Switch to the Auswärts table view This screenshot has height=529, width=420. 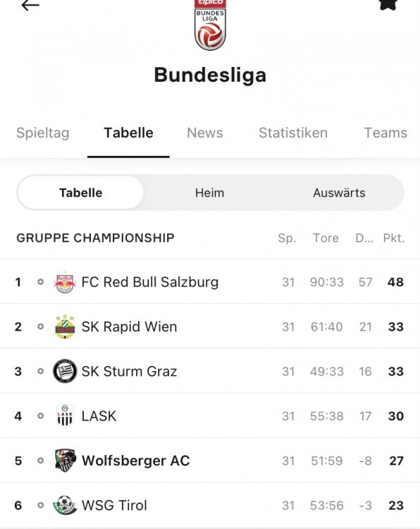click(x=339, y=193)
